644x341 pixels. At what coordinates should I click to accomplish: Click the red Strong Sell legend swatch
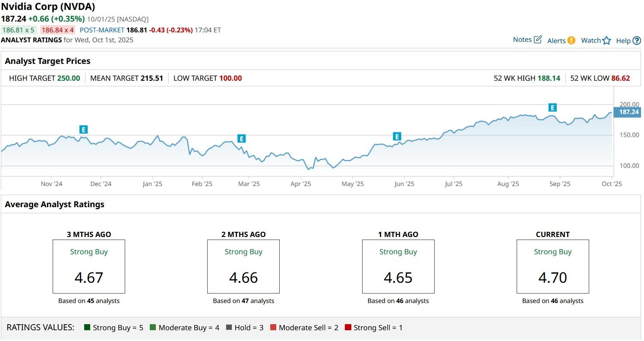(x=348, y=328)
